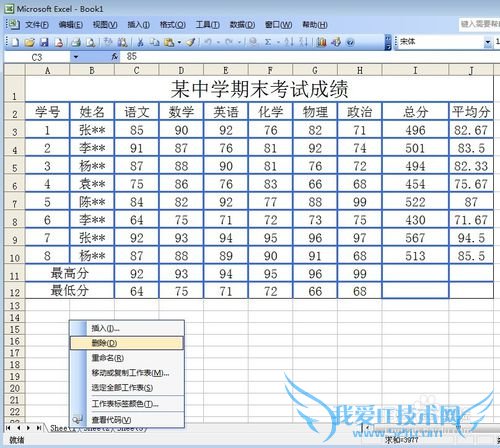This screenshot has height=448, width=500.
Task: Jump to last sheet tab arrow
Action: click(39, 428)
